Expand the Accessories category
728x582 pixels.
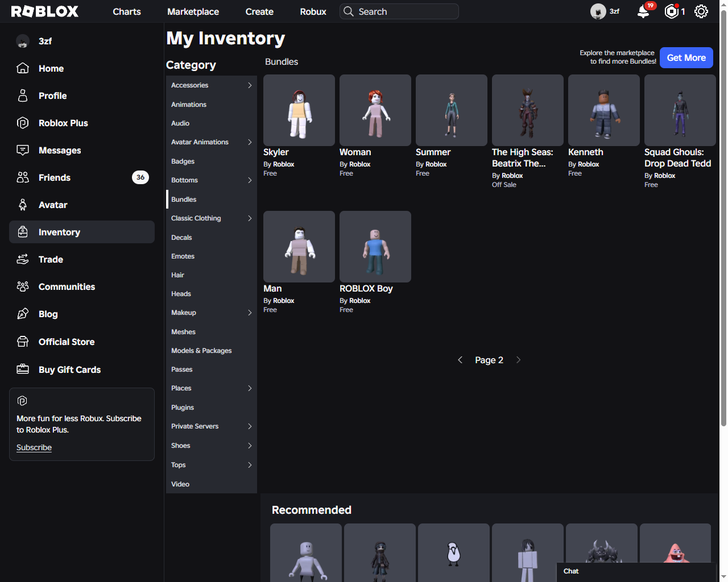[250, 85]
